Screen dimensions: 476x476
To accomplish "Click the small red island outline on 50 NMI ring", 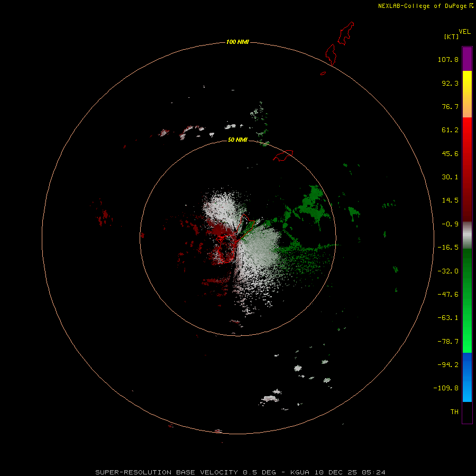I will coord(283,155).
